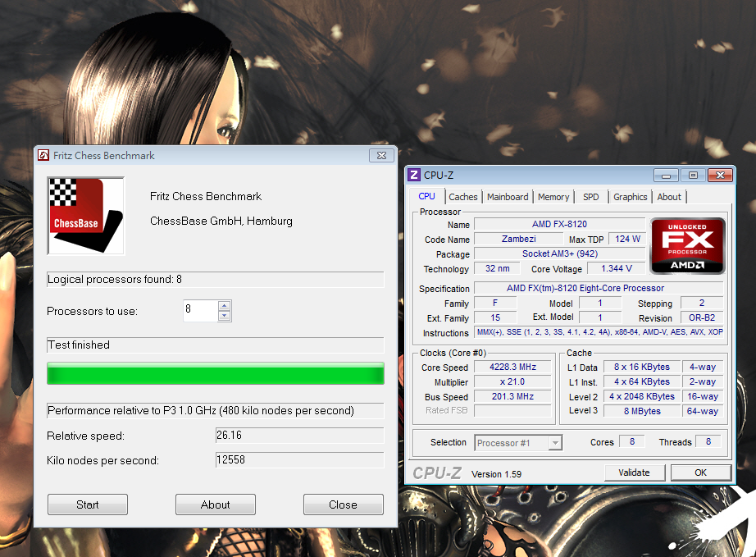Image resolution: width=756 pixels, height=557 pixels.
Task: Select the CPU tab in CPU-Z
Action: click(x=426, y=196)
